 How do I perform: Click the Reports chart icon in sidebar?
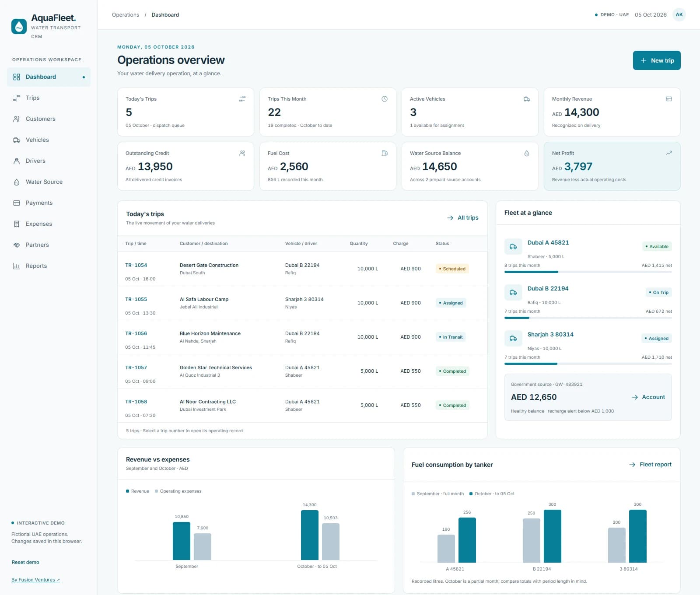[x=17, y=266]
